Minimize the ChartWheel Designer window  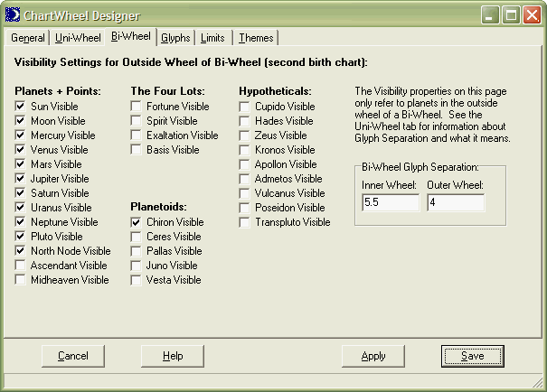pyautogui.click(x=490, y=15)
